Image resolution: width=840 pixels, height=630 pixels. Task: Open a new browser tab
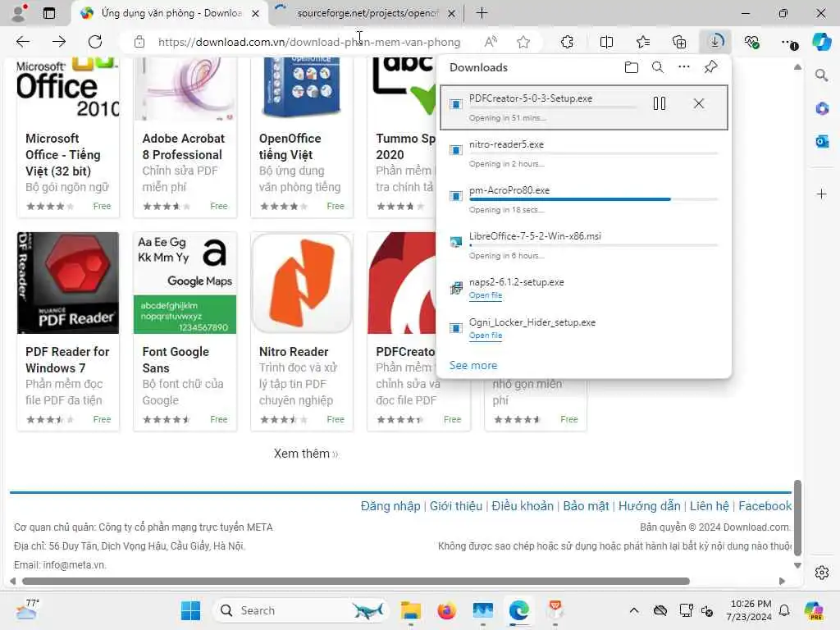pyautogui.click(x=482, y=13)
